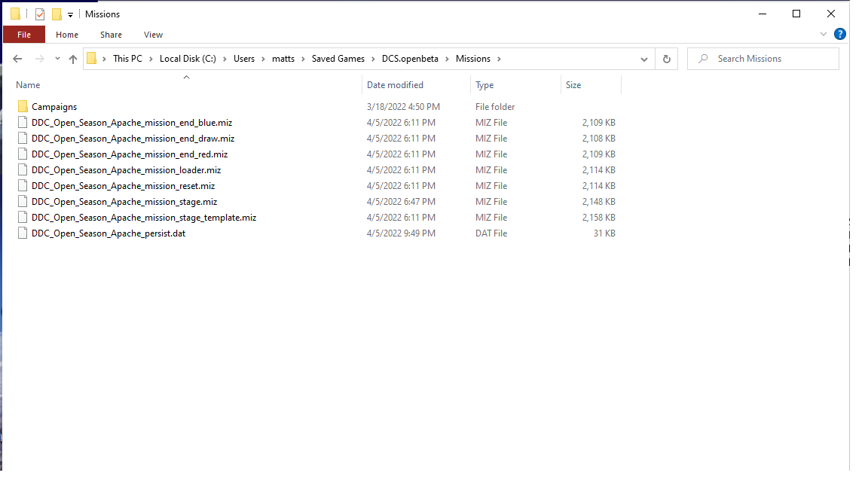This screenshot has height=488, width=868.
Task: Select DDC_Open_Season_Apache_mission_reset.miz file
Action: [123, 186]
